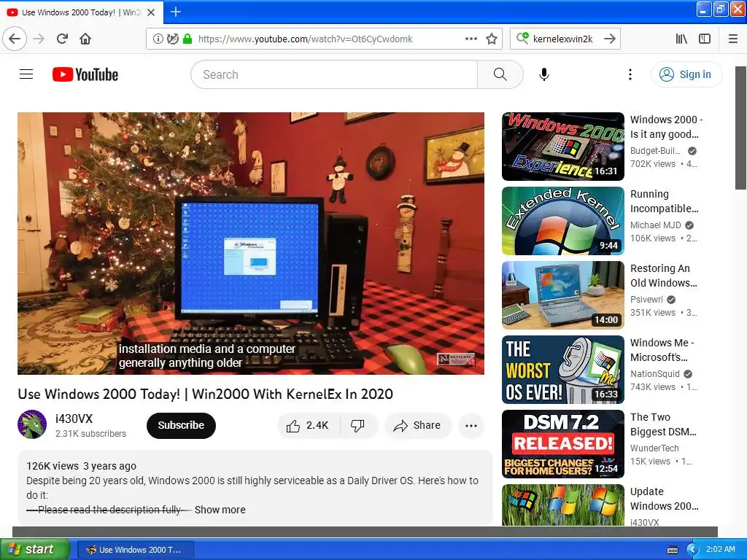The image size is (747, 560).
Task: Click the YouTube search field
Action: click(334, 74)
